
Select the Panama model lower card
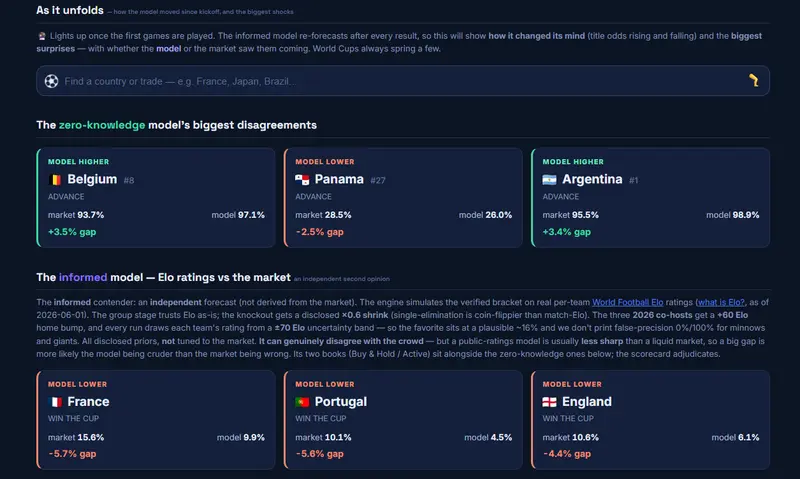tap(403, 198)
